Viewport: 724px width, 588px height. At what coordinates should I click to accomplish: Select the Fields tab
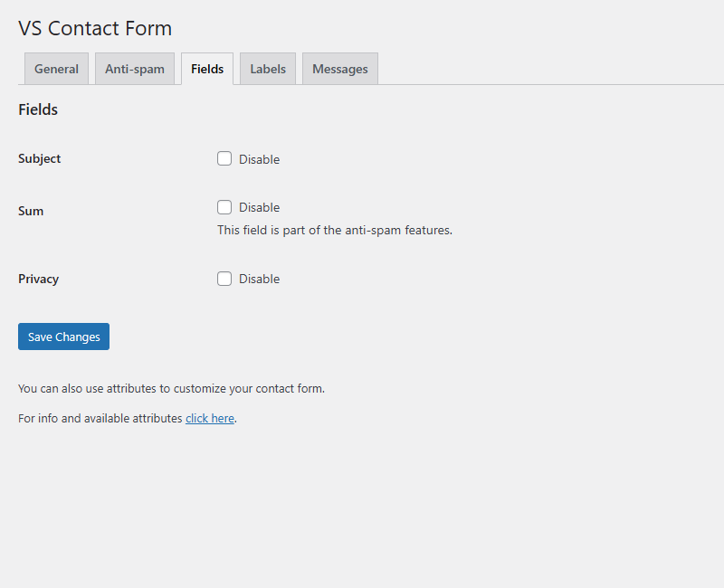tap(206, 68)
